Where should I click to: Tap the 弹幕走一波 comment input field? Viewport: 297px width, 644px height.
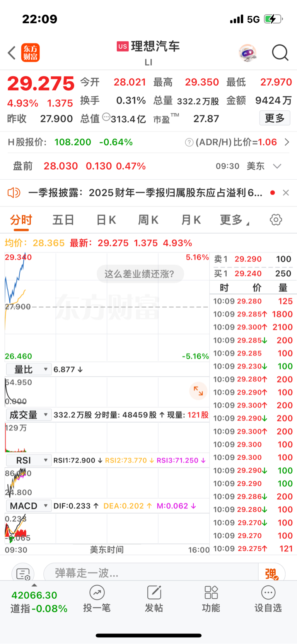coord(151,573)
